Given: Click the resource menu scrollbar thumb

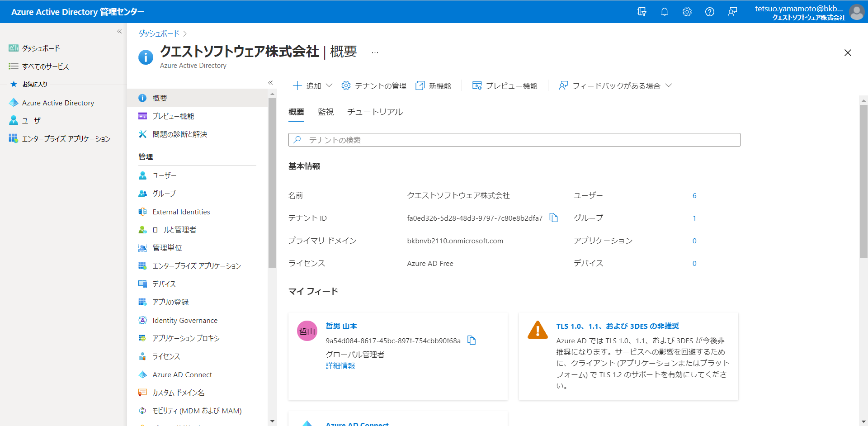Looking at the screenshot, I should point(272,183).
